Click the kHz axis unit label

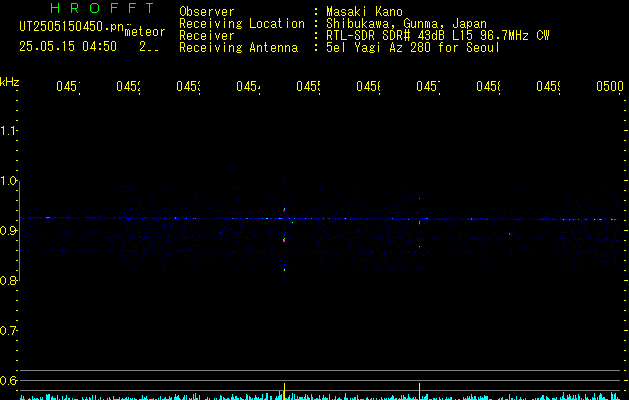pos(9,82)
